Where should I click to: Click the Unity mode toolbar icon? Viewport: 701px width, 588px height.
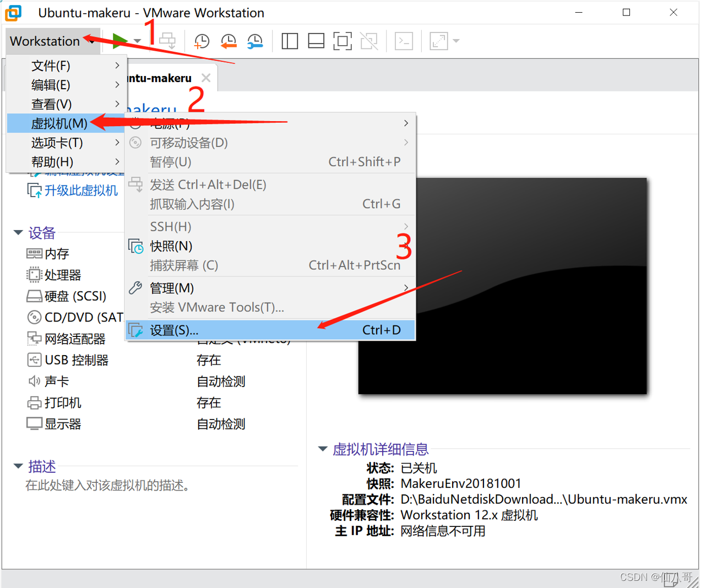coord(369,41)
